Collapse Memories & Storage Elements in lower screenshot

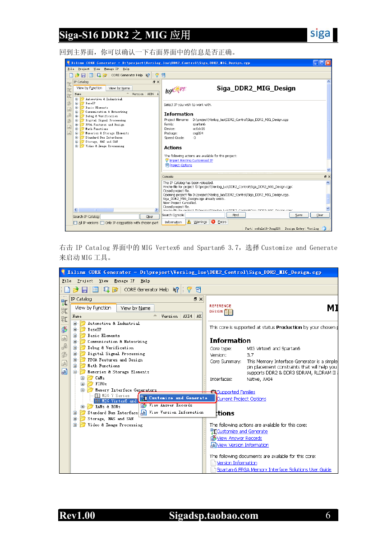click(75, 372)
